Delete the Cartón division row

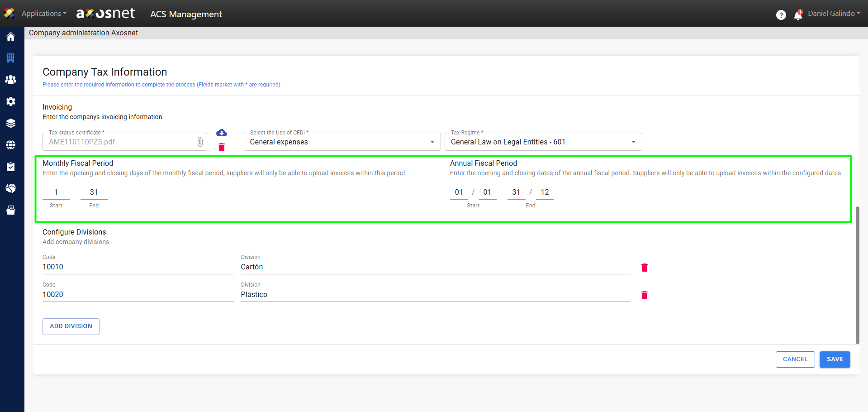tap(645, 268)
